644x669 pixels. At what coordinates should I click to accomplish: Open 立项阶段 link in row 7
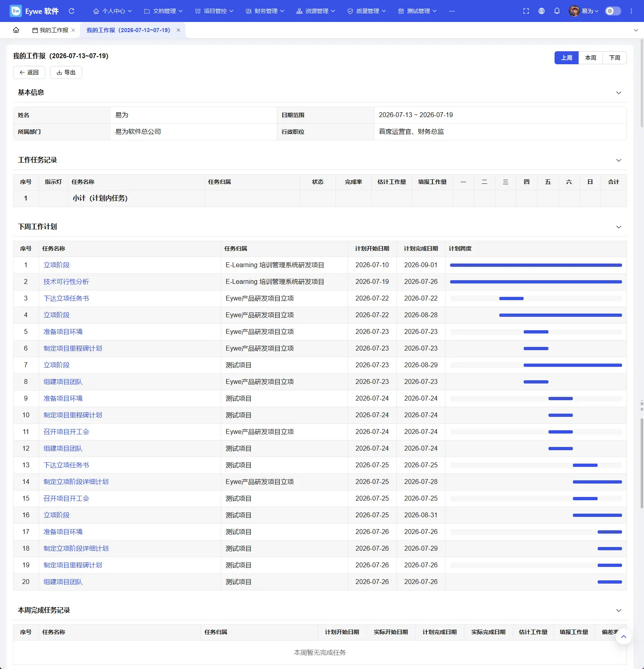click(x=57, y=365)
